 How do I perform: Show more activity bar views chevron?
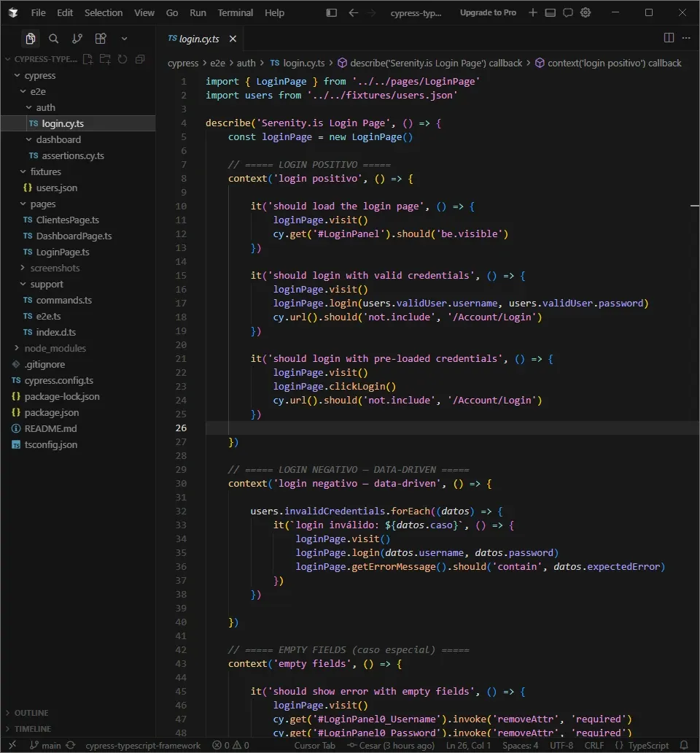(124, 39)
